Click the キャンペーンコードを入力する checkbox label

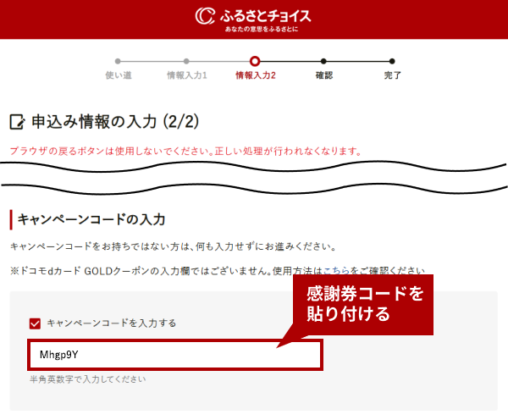[x=112, y=323]
